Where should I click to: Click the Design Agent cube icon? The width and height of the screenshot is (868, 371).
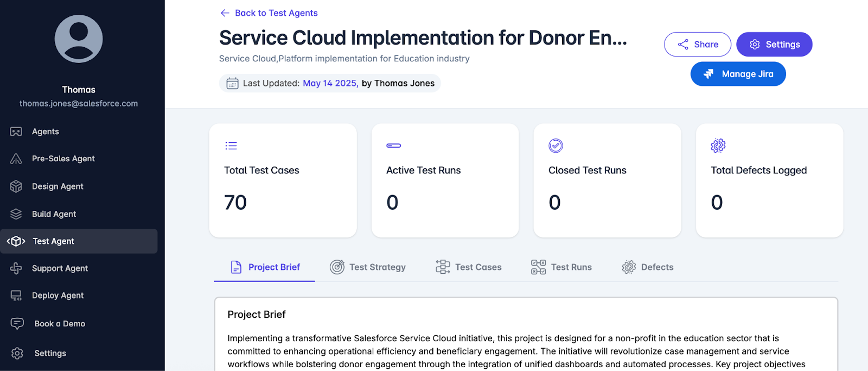(16, 186)
